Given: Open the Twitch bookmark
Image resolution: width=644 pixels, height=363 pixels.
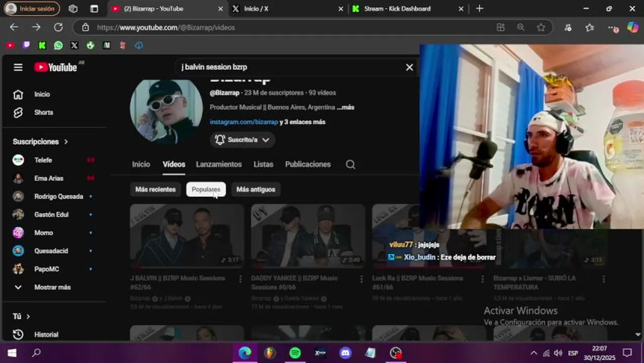Looking at the screenshot, I should pos(26,45).
